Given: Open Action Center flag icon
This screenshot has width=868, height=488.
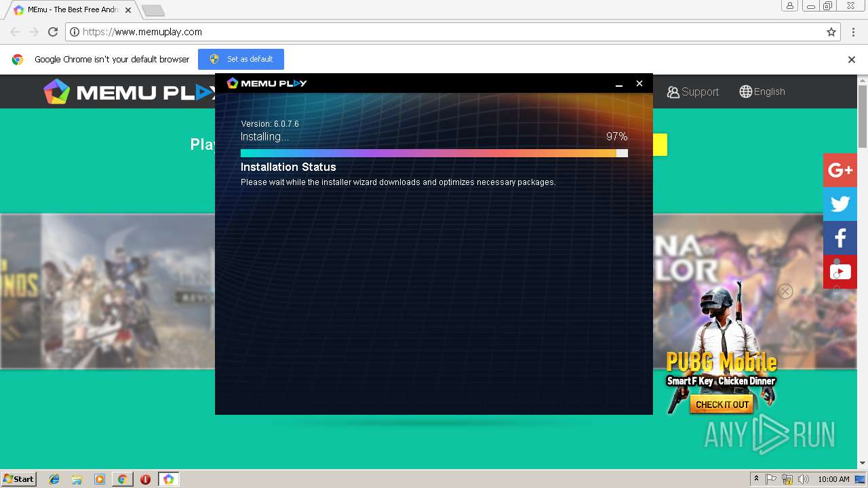Looking at the screenshot, I should pyautogui.click(x=771, y=479).
